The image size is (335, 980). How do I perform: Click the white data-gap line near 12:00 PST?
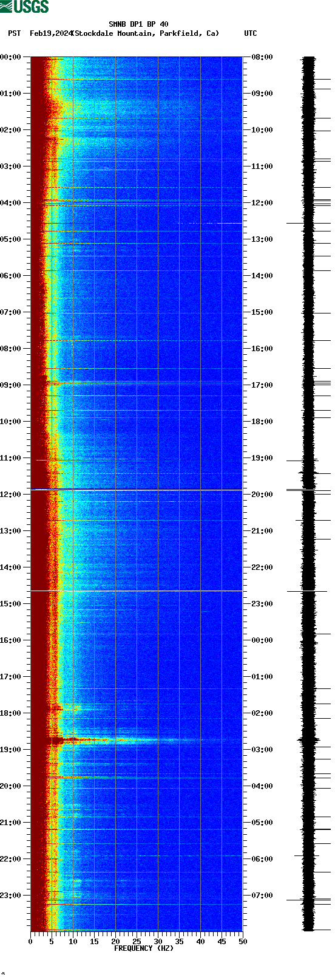point(137,490)
